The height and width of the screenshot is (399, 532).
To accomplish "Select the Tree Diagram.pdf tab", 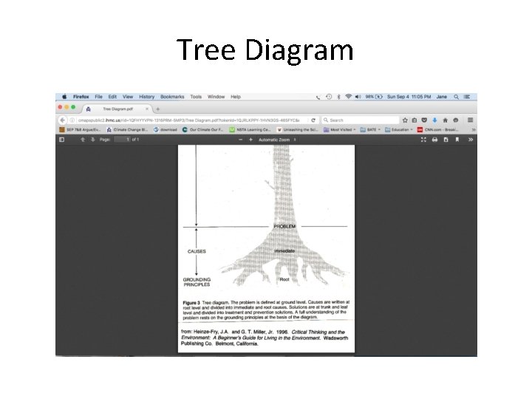I will coord(117,109).
